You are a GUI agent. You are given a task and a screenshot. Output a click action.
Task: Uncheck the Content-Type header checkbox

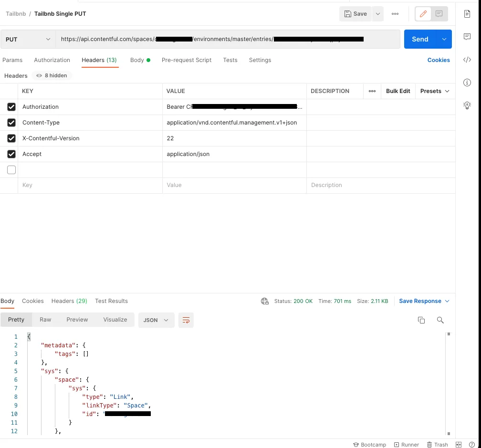(11, 123)
